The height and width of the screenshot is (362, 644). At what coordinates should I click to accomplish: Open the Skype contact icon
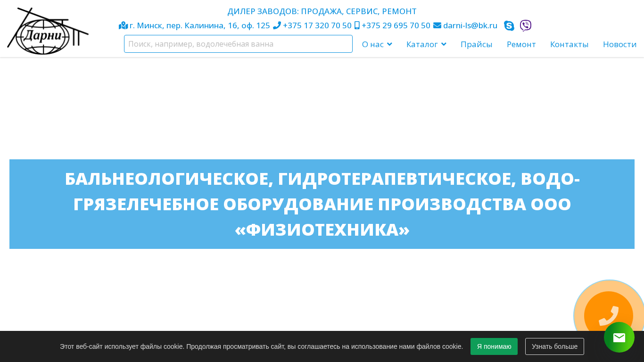point(509,26)
